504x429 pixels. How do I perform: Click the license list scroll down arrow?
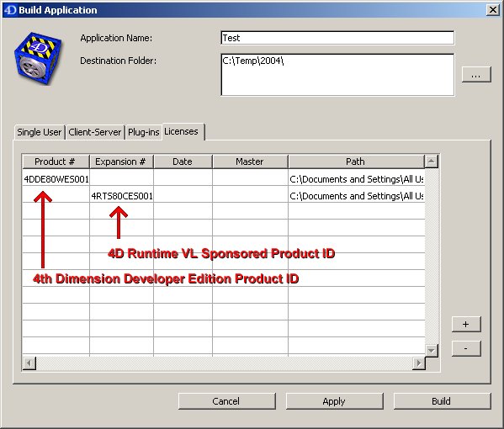pos(432,350)
